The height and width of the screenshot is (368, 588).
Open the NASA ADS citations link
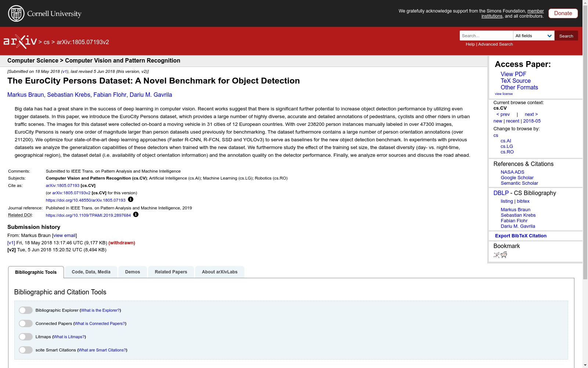[512, 172]
